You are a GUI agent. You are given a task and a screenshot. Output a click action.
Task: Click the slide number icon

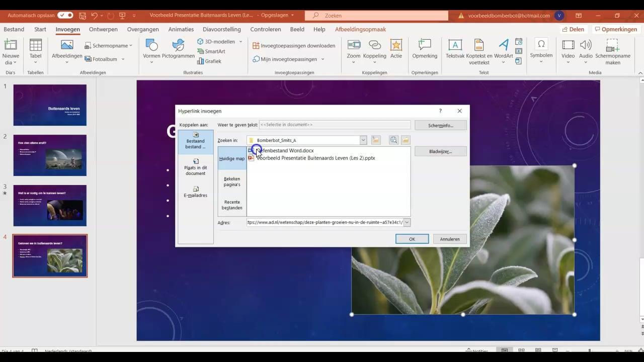tap(519, 51)
